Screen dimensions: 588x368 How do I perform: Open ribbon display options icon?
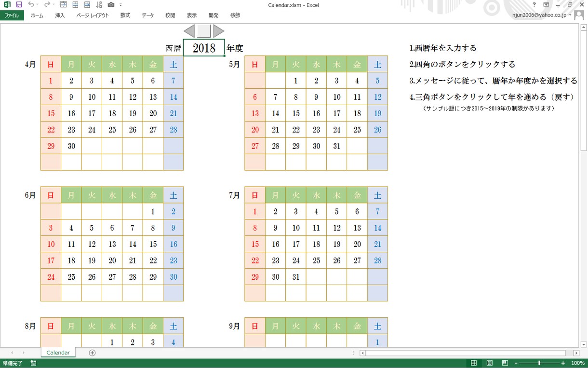click(x=546, y=4)
